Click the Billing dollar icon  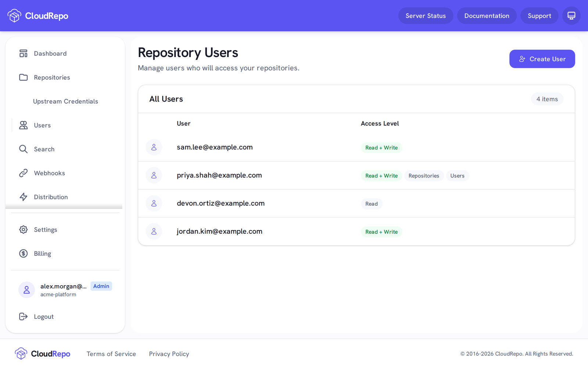[x=24, y=254]
